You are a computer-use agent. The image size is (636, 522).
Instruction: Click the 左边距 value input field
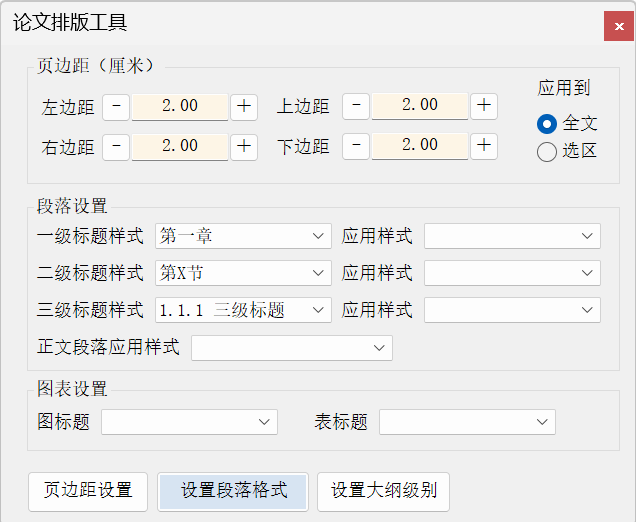[x=180, y=106]
